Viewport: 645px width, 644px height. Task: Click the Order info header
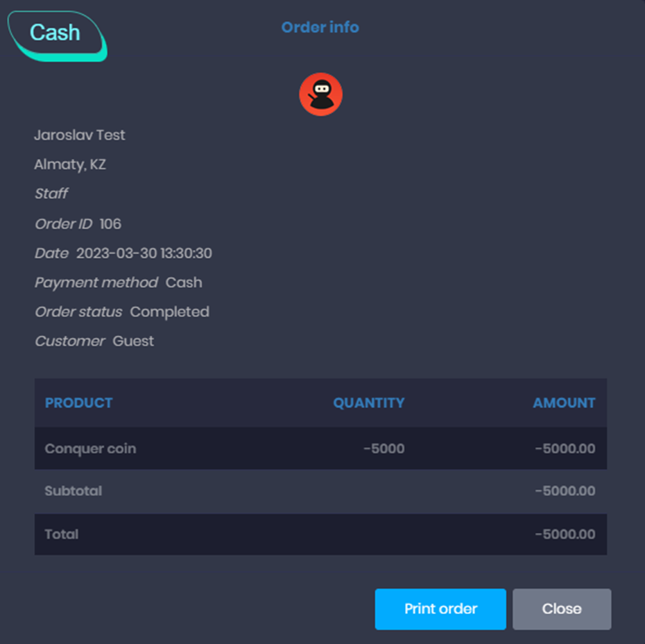click(320, 27)
